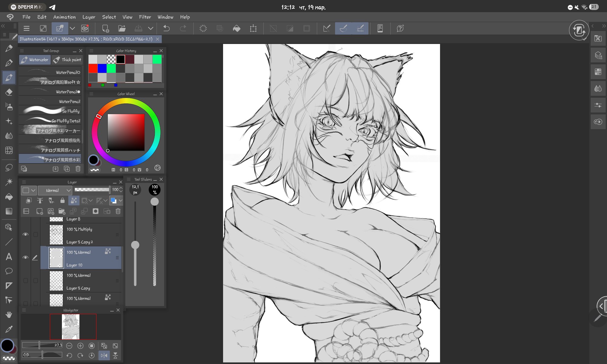The height and width of the screenshot is (364, 607).
Task: Open the Layer panel hamburger menu
Action: (24, 182)
